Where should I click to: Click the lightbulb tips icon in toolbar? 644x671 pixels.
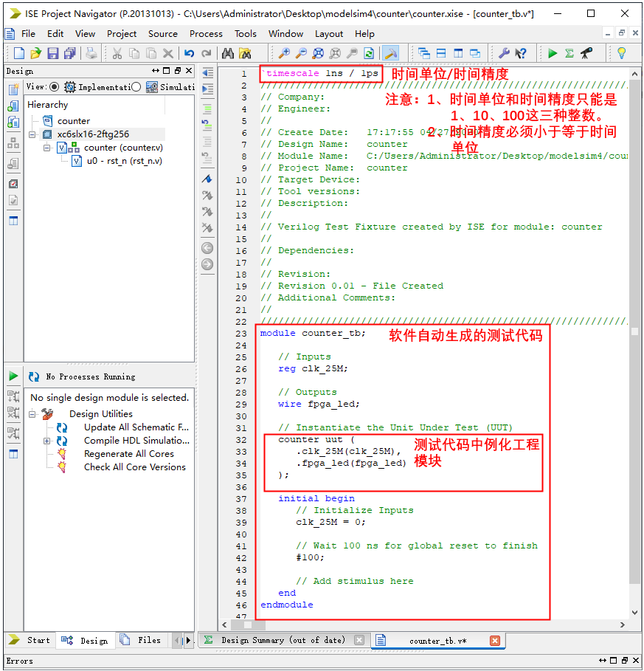[x=621, y=53]
